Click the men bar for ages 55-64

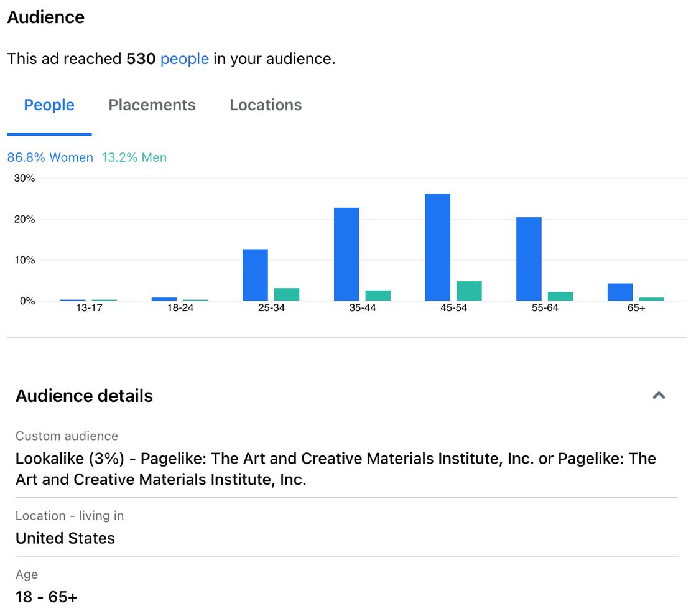pyautogui.click(x=560, y=296)
